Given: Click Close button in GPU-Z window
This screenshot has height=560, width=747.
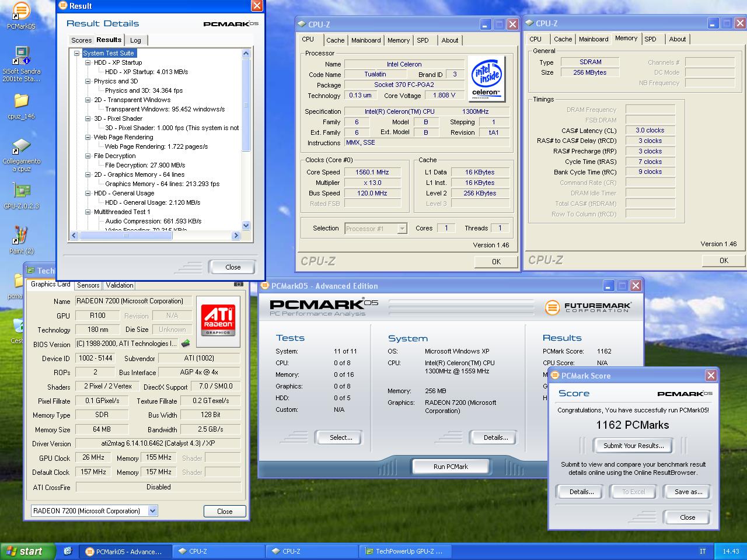Looking at the screenshot, I should (225, 512).
